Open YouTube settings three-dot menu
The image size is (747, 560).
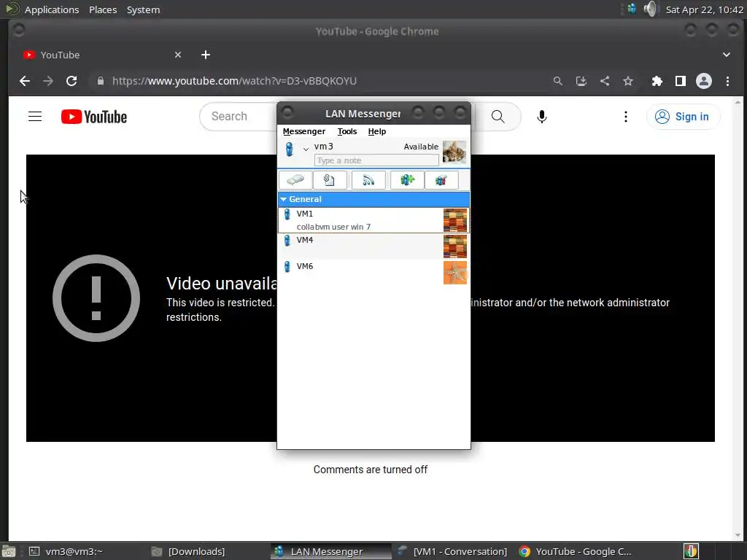625,117
